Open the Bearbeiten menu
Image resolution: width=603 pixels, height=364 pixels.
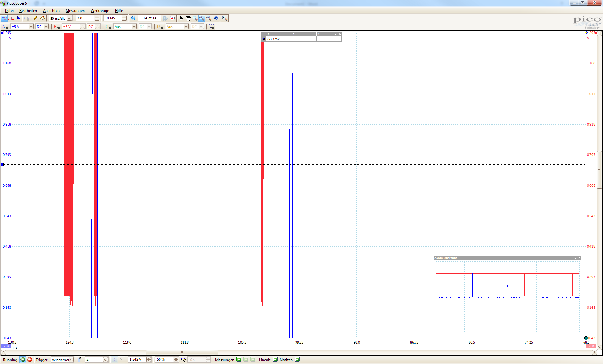click(28, 11)
